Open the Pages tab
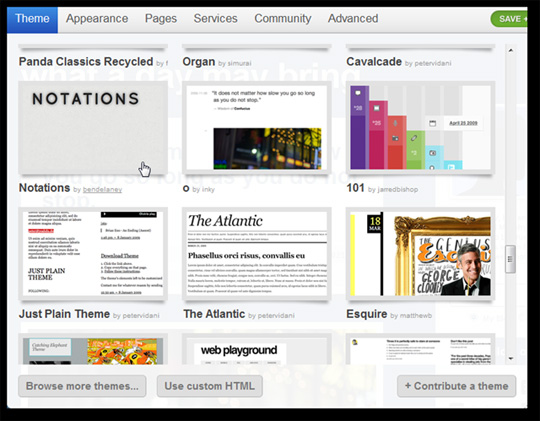Image resolution: width=540 pixels, height=421 pixels. point(161,19)
